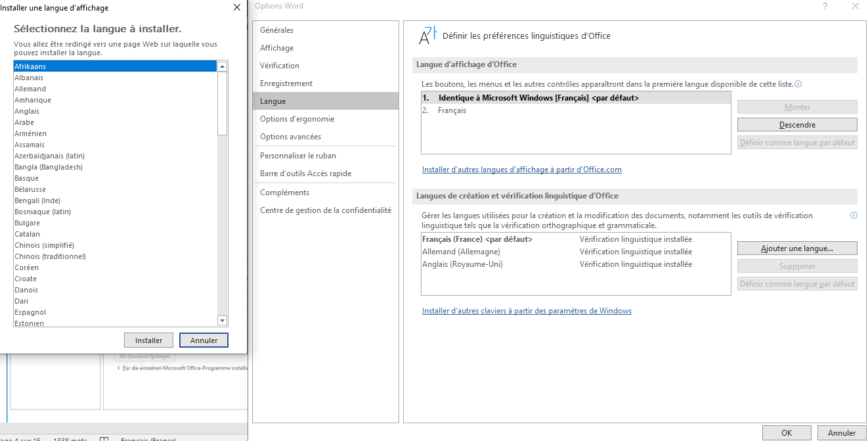
Task: Select Bulgare in the language list
Action: pyautogui.click(x=115, y=223)
